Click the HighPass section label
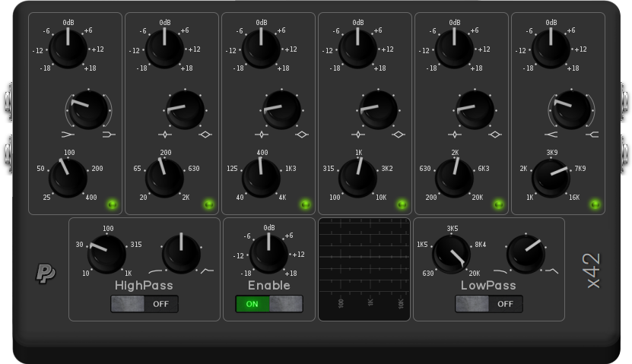This screenshot has width=632, height=364. tap(144, 286)
